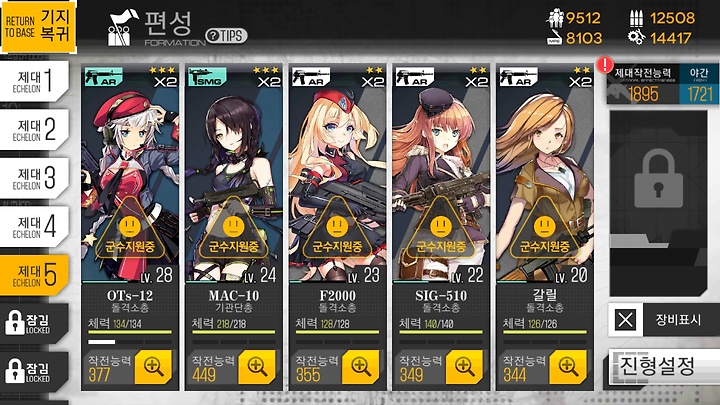Select Echelon 3 tab
This screenshot has height=405, width=720.
pyautogui.click(x=35, y=178)
